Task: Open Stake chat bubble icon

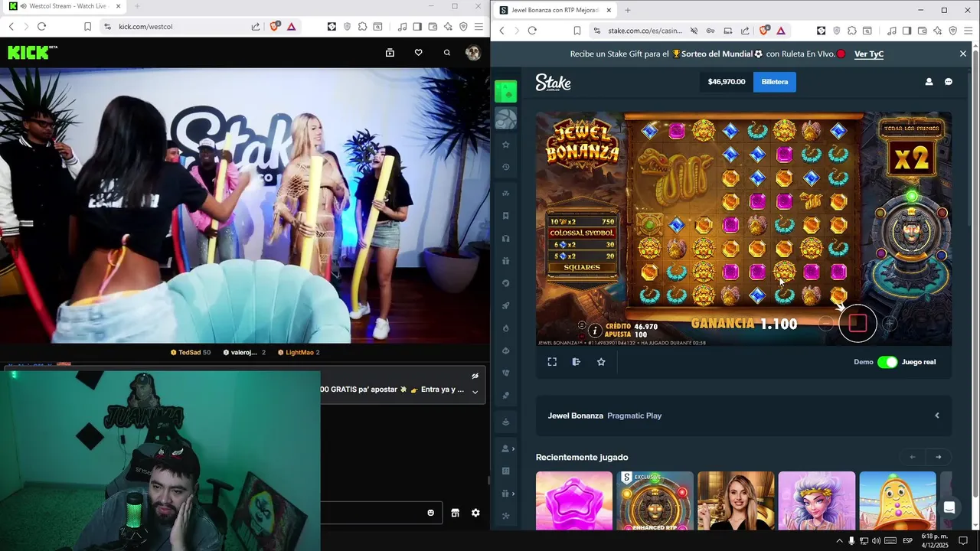Action: coord(949,82)
